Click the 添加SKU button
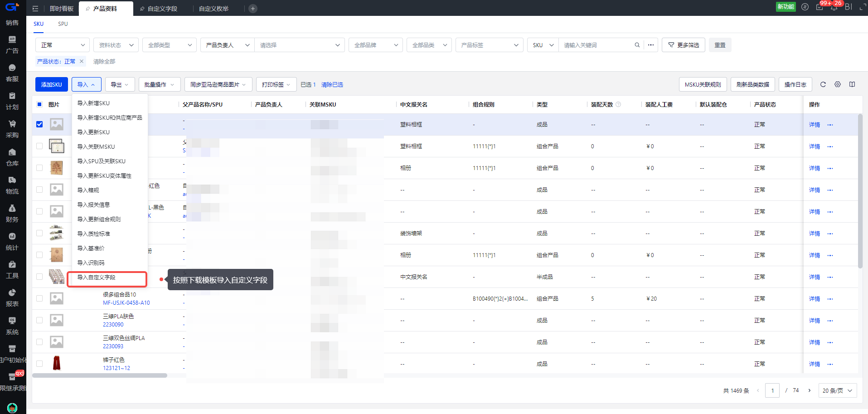The height and width of the screenshot is (414, 868). pos(52,84)
